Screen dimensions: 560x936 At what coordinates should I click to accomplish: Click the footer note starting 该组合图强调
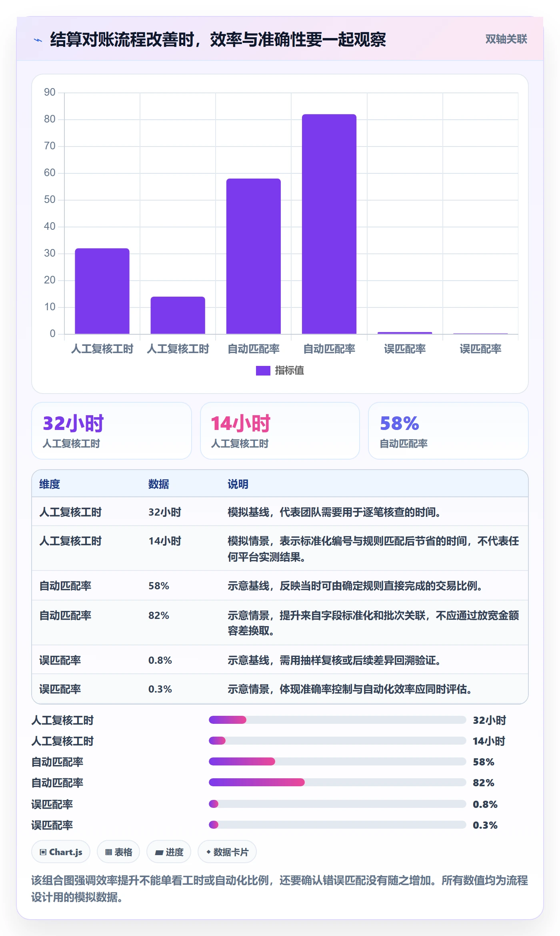(x=280, y=888)
